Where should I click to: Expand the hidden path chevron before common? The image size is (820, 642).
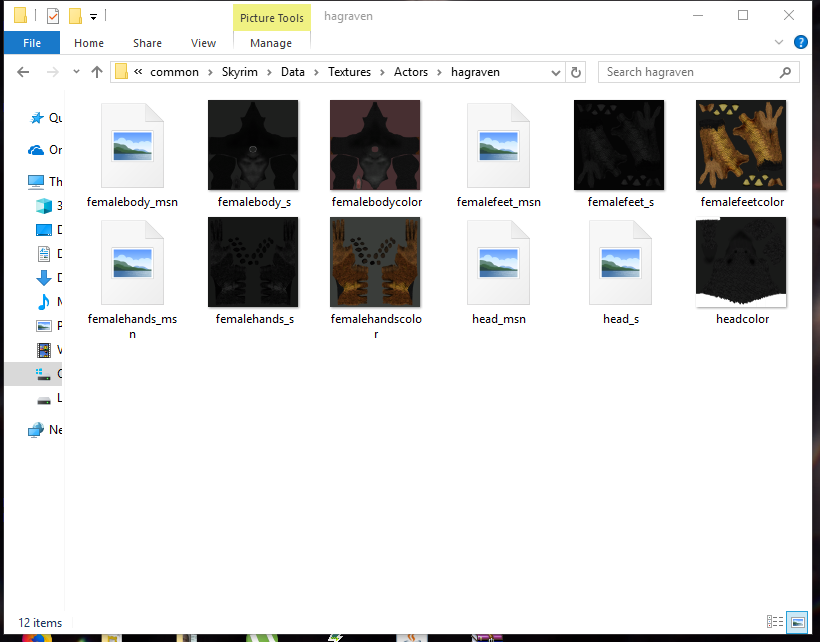pos(138,72)
